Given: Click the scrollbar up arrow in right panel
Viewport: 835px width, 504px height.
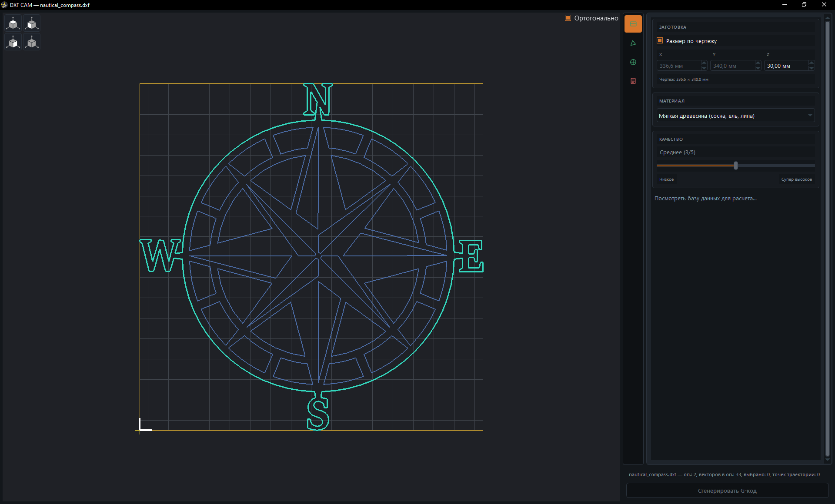Looking at the screenshot, I should pyautogui.click(x=827, y=17).
